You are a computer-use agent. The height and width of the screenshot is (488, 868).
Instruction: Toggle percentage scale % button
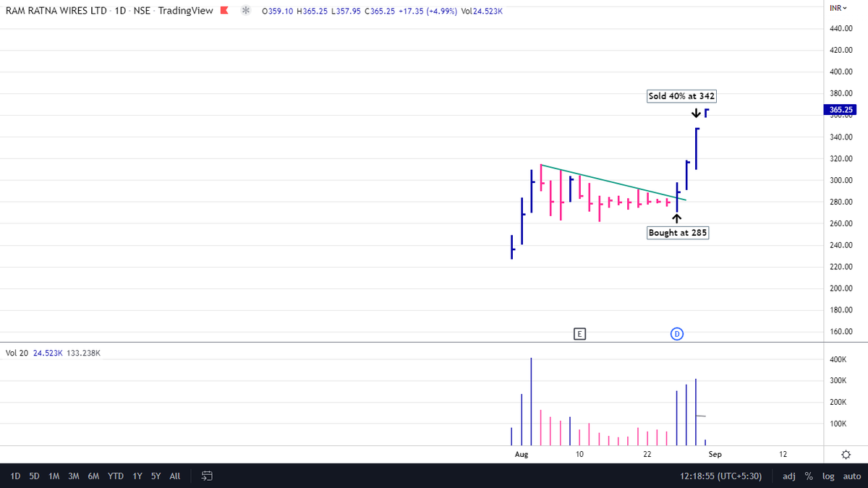click(809, 476)
